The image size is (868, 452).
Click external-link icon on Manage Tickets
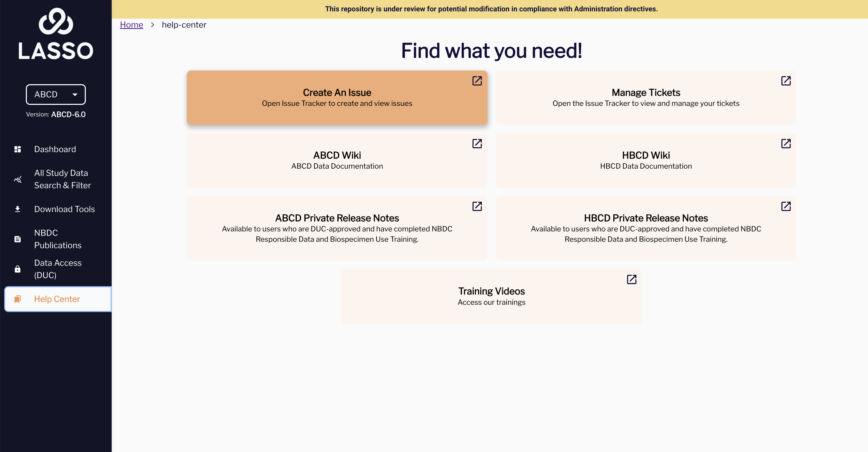pyautogui.click(x=786, y=81)
